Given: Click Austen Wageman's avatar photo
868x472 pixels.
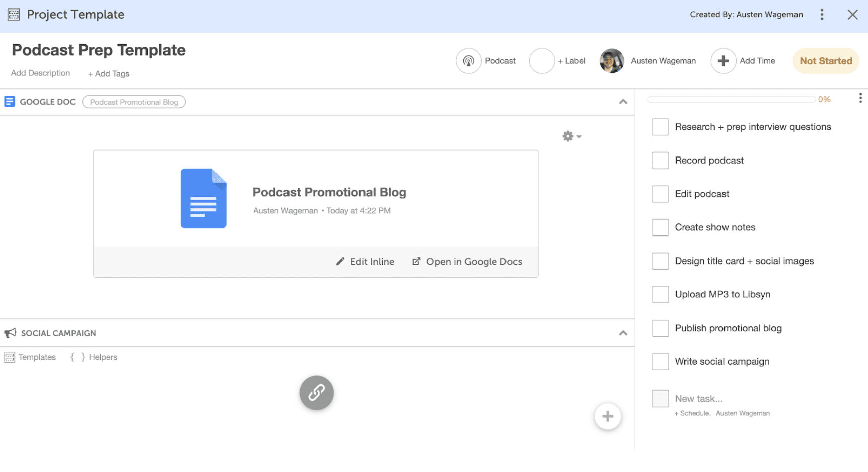Looking at the screenshot, I should point(612,61).
